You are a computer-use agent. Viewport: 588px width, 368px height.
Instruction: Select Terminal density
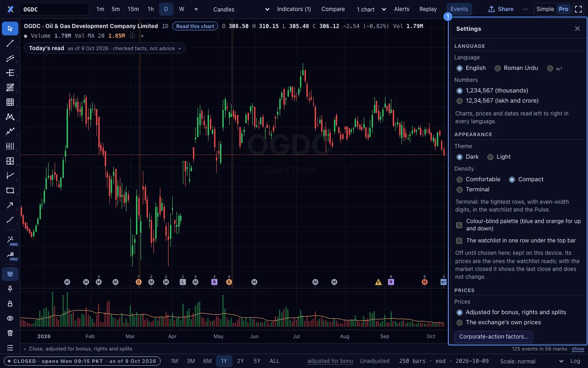tap(473, 190)
